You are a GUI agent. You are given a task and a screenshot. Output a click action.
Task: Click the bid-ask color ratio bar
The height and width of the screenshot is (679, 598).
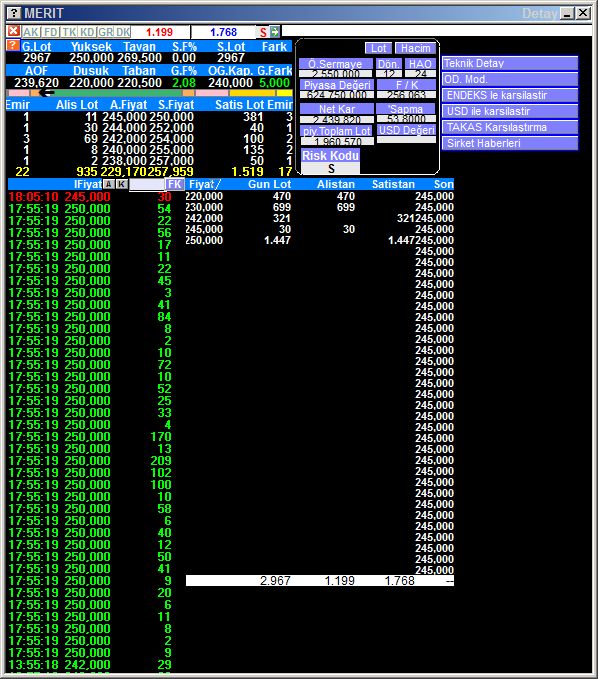(149, 93)
